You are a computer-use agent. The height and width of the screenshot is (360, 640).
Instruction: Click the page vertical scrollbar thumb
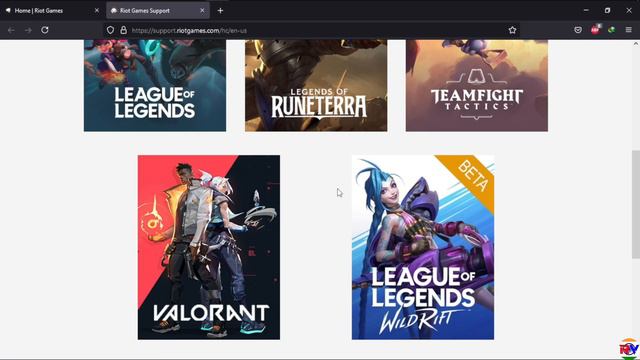coord(636,204)
